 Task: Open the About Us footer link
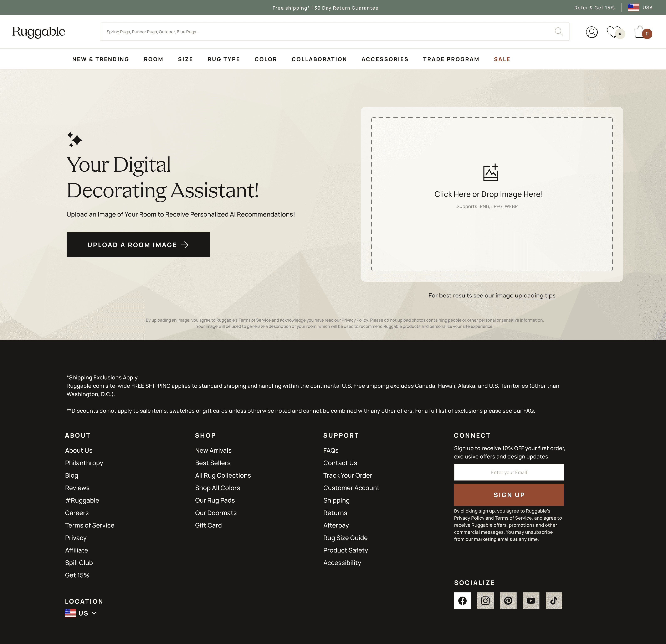[x=78, y=450]
